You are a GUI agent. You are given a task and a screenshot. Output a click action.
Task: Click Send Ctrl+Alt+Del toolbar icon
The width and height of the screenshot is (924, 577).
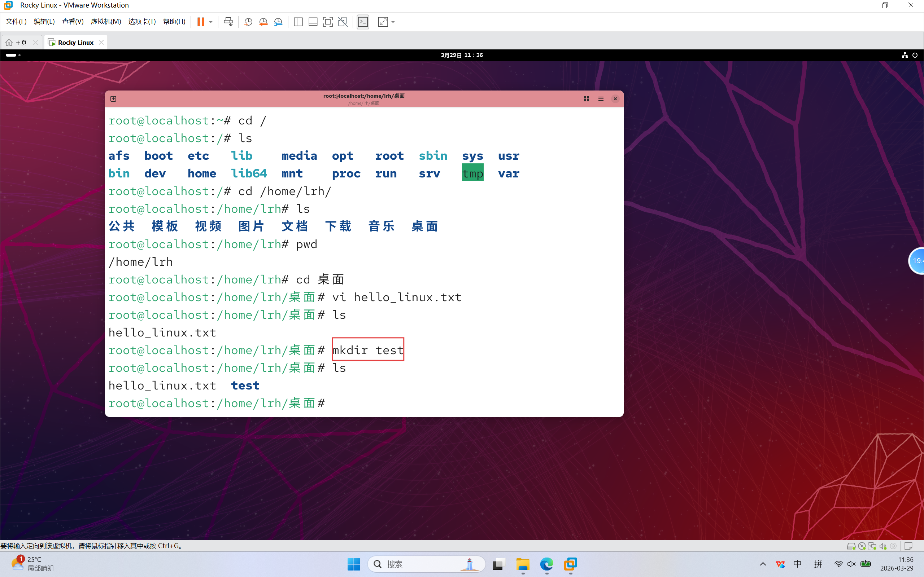(228, 22)
